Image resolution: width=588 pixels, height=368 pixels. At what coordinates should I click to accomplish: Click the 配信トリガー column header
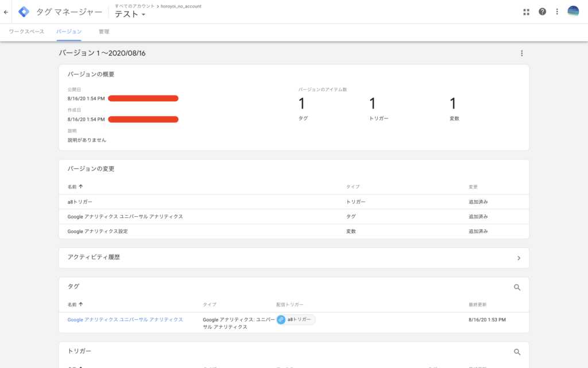(290, 305)
